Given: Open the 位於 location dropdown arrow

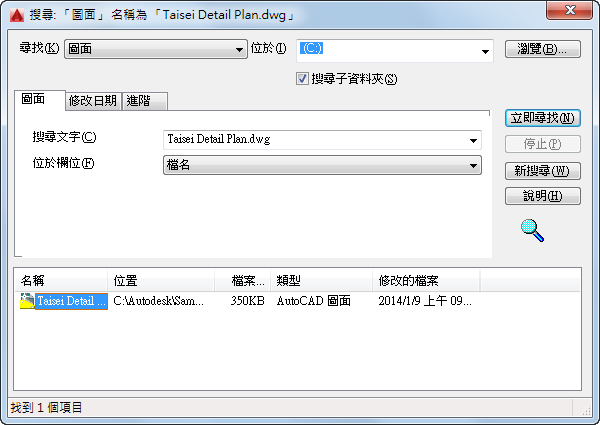Looking at the screenshot, I should pyautogui.click(x=485, y=51).
